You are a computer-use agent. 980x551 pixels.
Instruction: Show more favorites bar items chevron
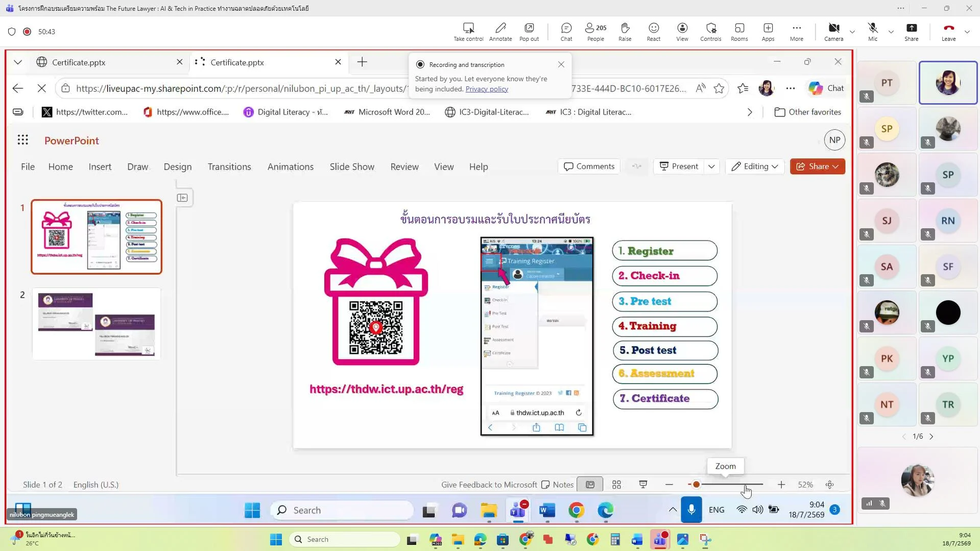tap(749, 112)
